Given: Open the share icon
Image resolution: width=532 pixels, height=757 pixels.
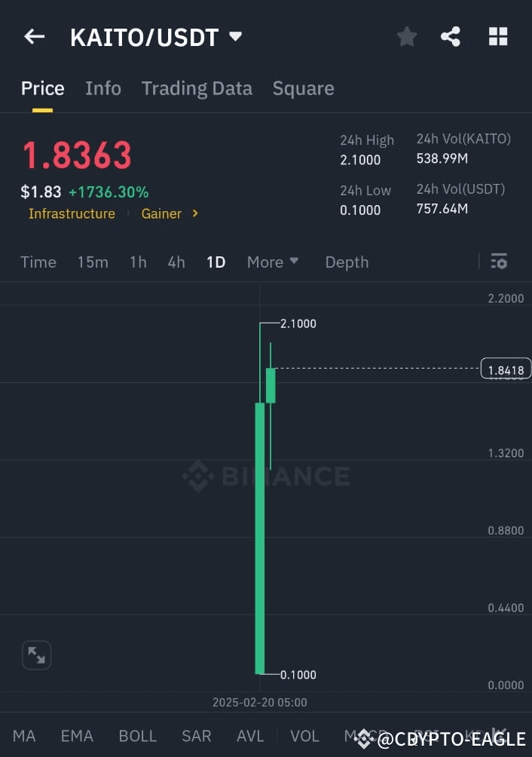Looking at the screenshot, I should point(451,36).
